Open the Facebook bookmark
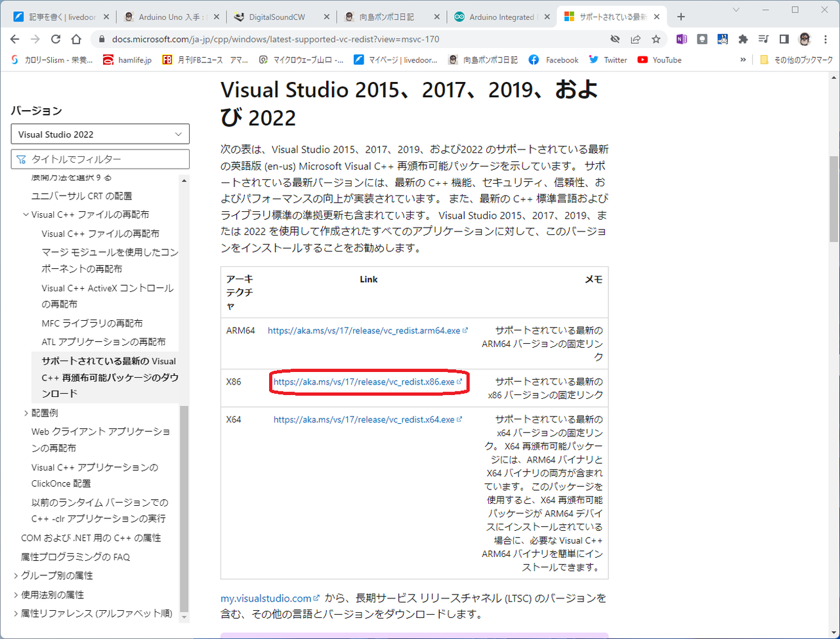The width and height of the screenshot is (840, 639). tap(553, 60)
